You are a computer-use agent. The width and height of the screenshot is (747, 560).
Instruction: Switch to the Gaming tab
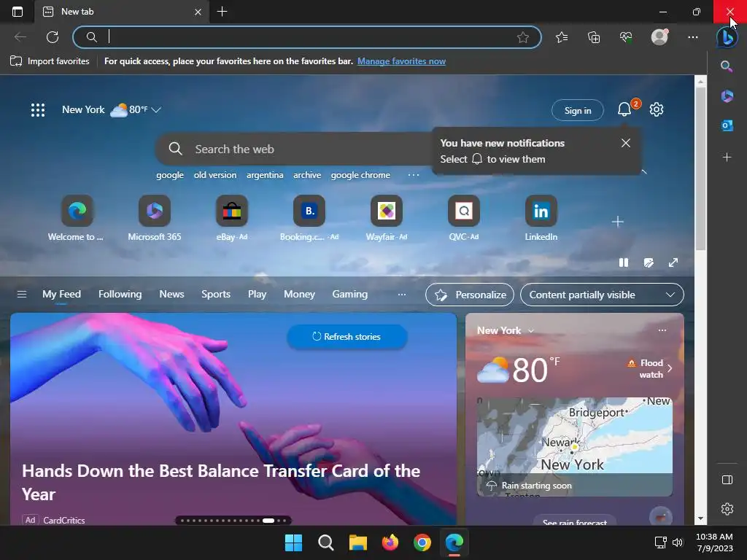(349, 295)
